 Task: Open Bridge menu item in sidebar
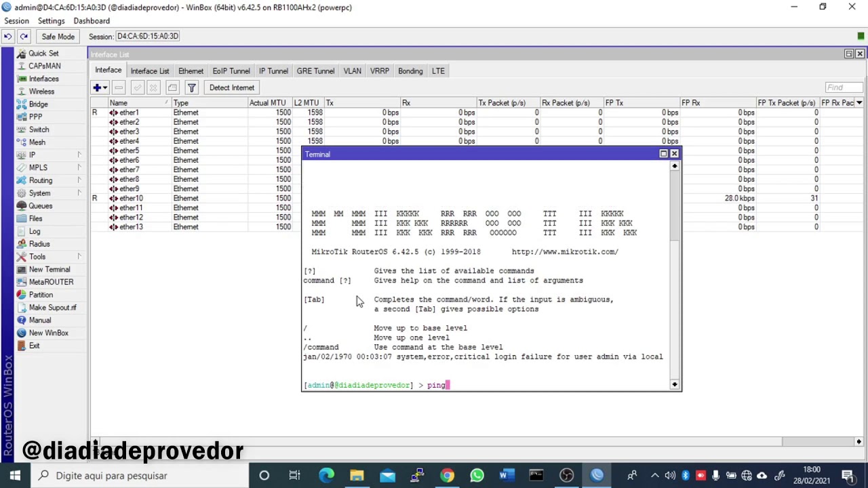click(x=38, y=104)
